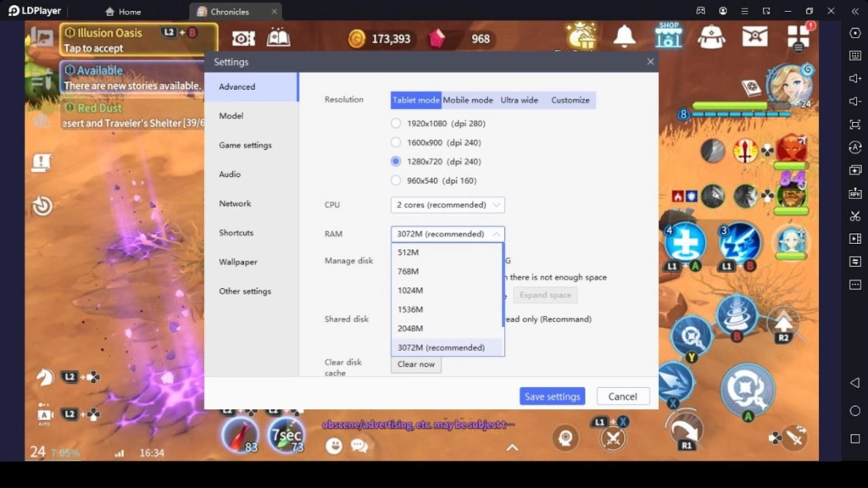Choose 3072M (recommended) RAM option
This screenshot has height=488, width=868.
point(447,347)
